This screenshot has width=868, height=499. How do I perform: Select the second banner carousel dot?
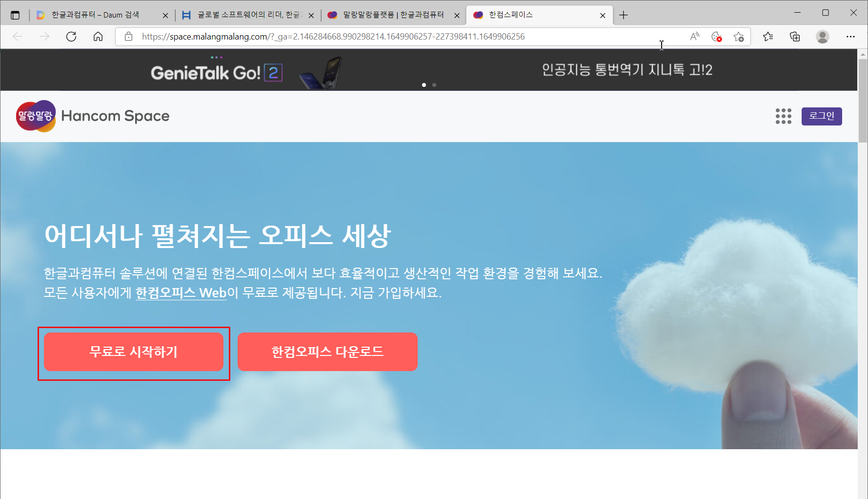(x=434, y=85)
